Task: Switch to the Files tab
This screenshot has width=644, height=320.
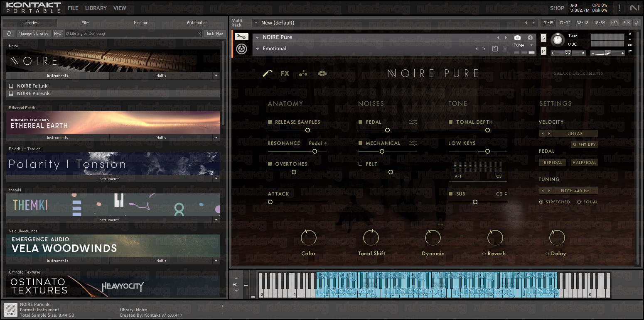Action: 86,23
